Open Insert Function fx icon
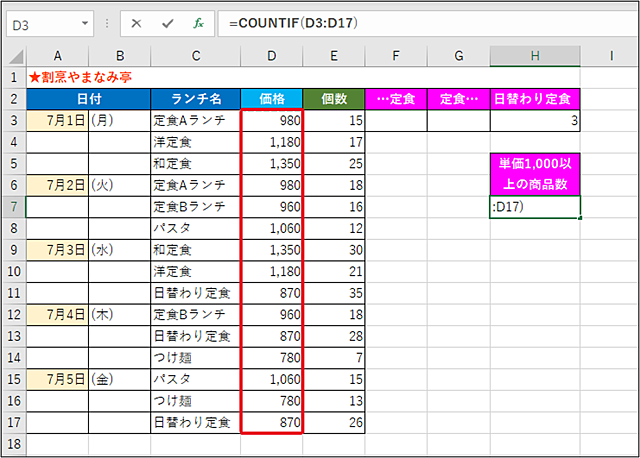The width and height of the screenshot is (640, 458). point(198,24)
